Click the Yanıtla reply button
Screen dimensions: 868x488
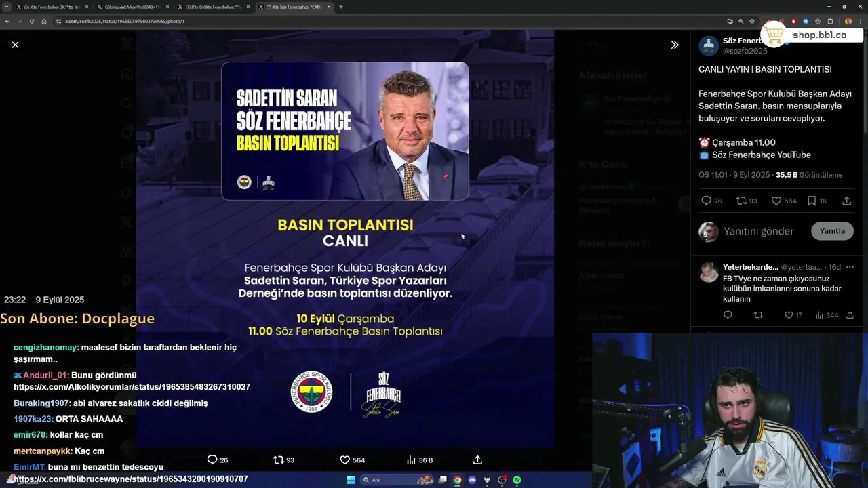[x=832, y=231]
